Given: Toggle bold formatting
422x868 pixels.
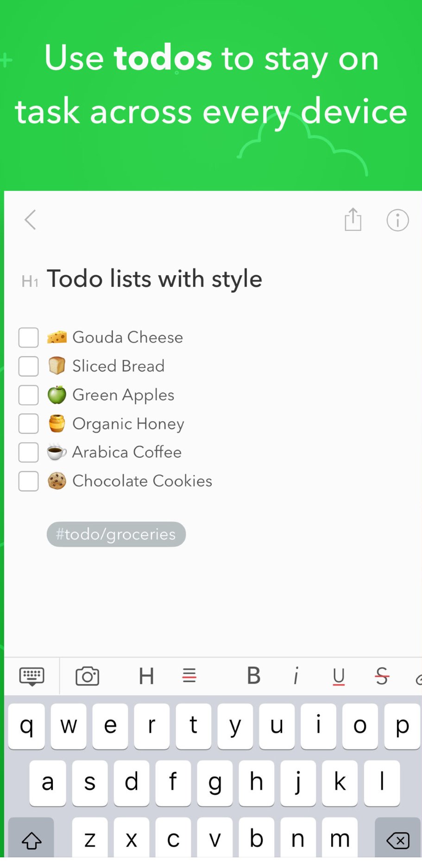Looking at the screenshot, I should 253,676.
